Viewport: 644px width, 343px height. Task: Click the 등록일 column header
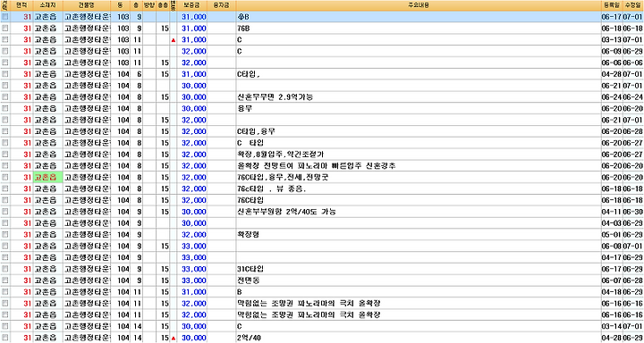pyautogui.click(x=611, y=5)
